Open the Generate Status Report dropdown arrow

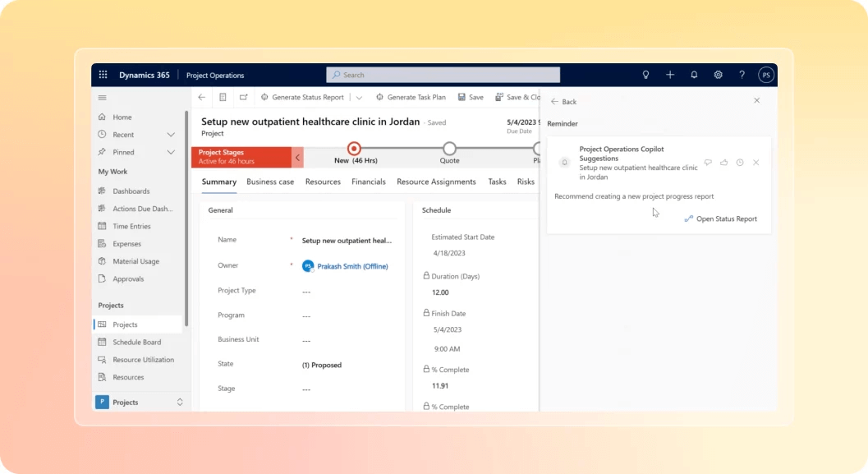click(359, 96)
